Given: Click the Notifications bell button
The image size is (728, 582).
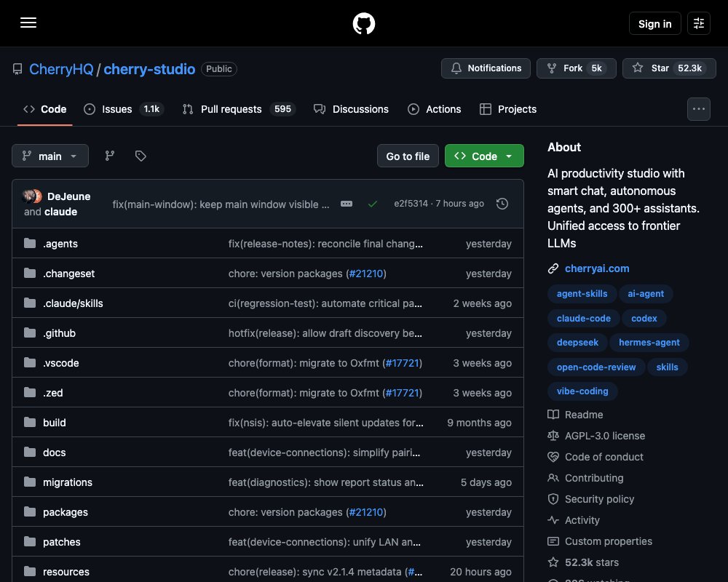Looking at the screenshot, I should pos(486,68).
